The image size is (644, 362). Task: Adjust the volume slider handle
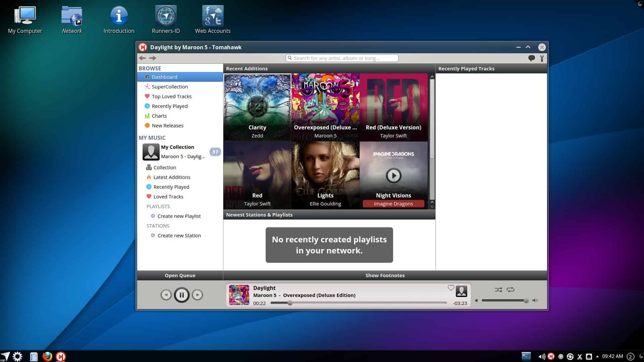pos(526,301)
